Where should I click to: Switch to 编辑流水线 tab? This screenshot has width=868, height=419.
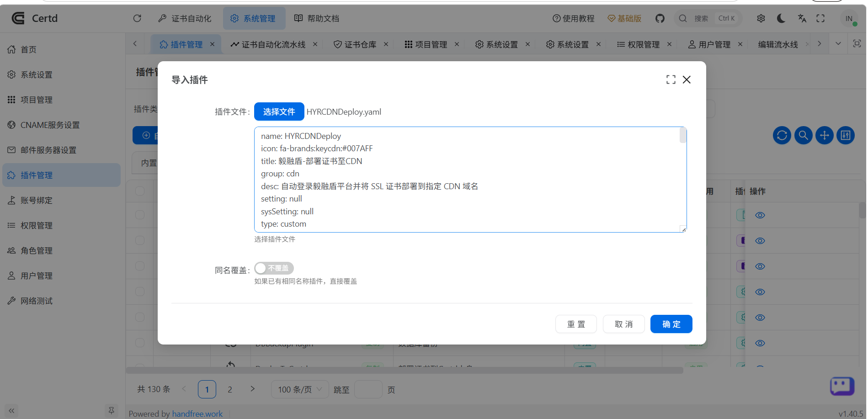coord(778,44)
